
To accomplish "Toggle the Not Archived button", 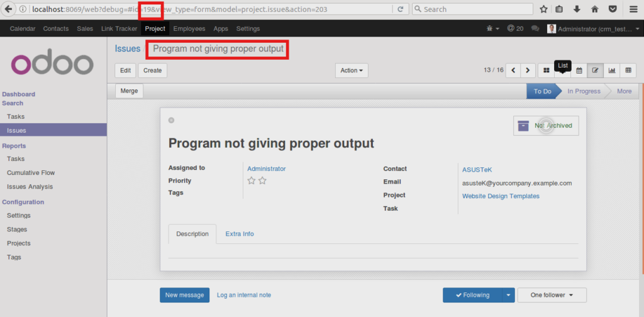I will (x=545, y=126).
